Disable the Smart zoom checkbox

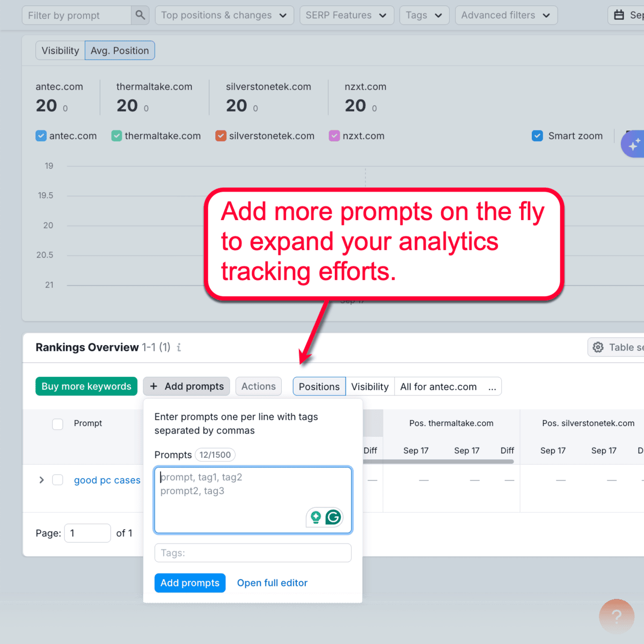537,136
